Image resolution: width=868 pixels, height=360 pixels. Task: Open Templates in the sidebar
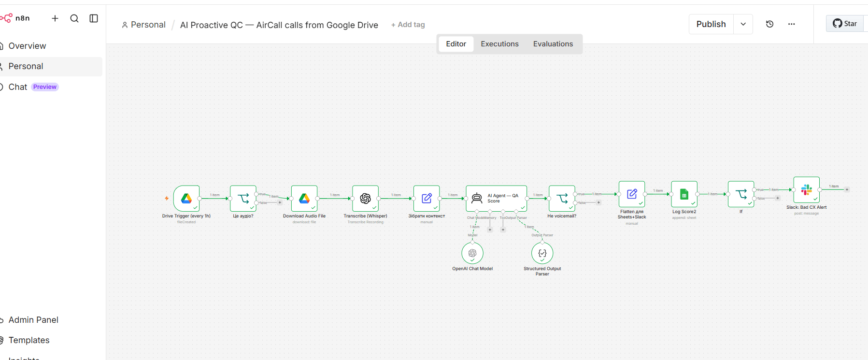(x=50, y=340)
